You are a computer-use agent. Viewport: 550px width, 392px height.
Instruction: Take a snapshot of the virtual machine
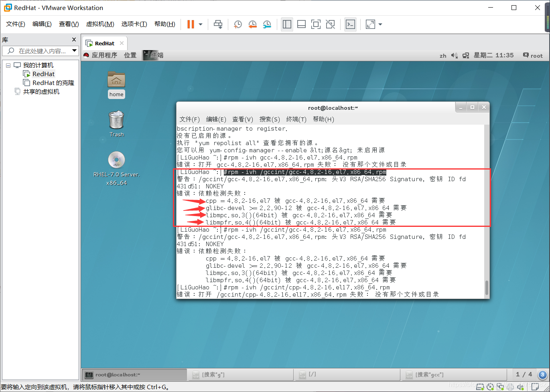click(x=237, y=24)
